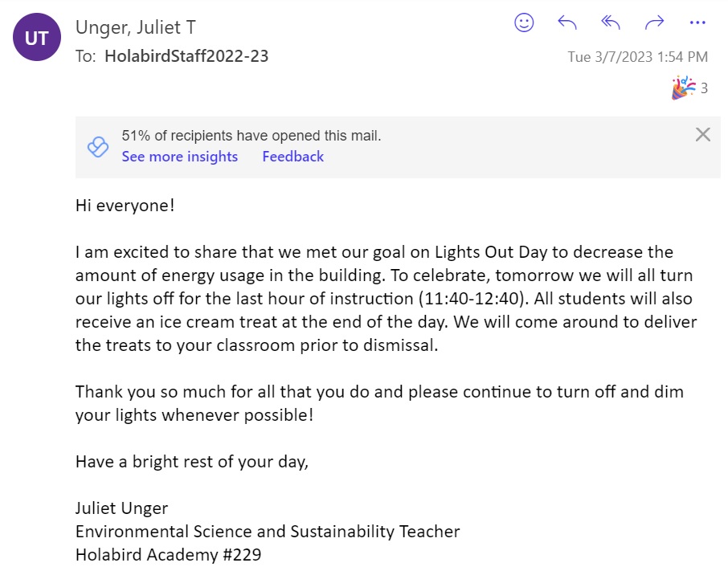
Task: Click the party popper reaction
Action: [682, 88]
